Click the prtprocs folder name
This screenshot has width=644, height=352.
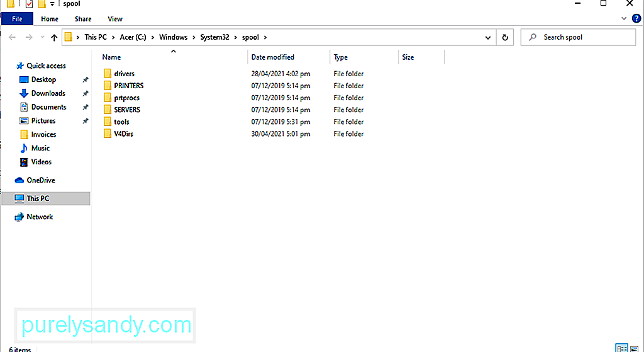click(126, 98)
